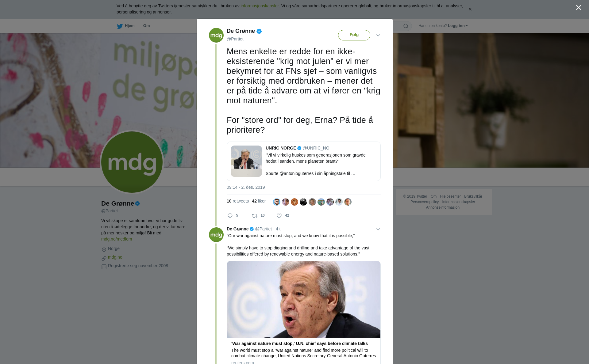Close the tweet overlay with top-right X

579,7
